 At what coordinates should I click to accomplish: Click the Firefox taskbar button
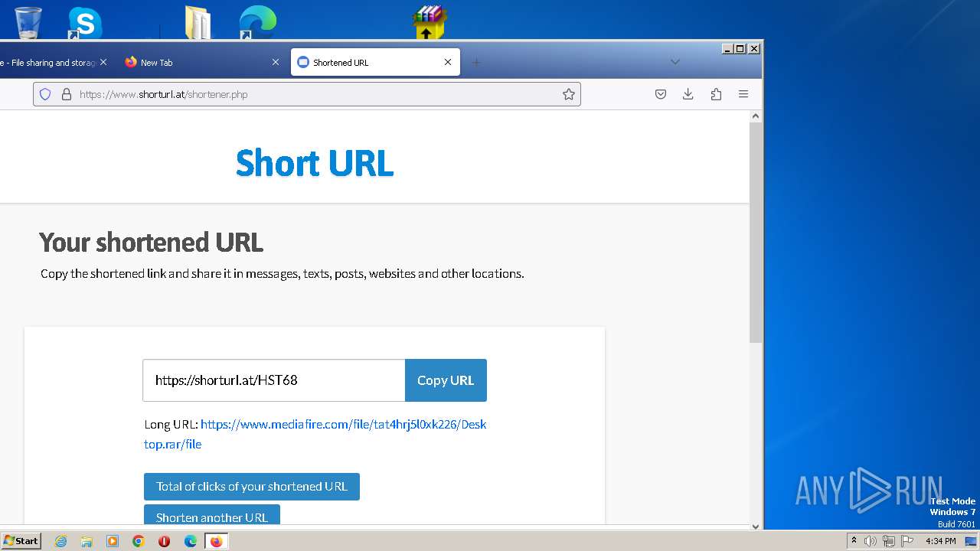(216, 541)
